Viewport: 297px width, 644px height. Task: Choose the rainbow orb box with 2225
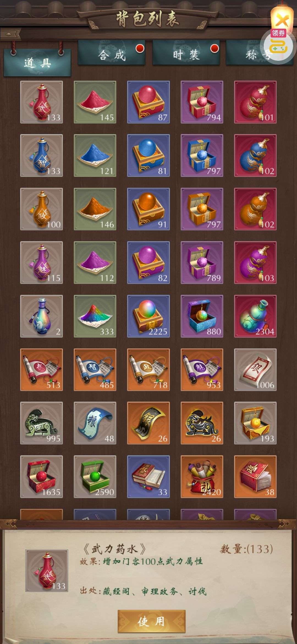click(148, 316)
